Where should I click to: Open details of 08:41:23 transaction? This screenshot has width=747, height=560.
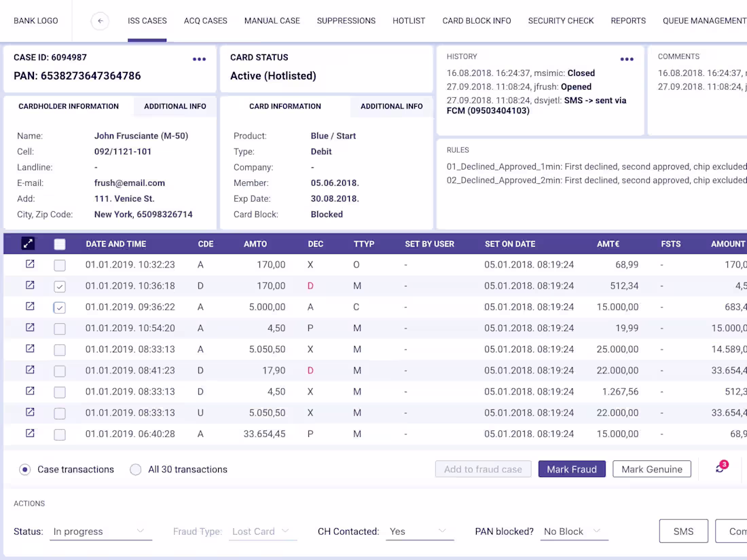[x=30, y=369]
